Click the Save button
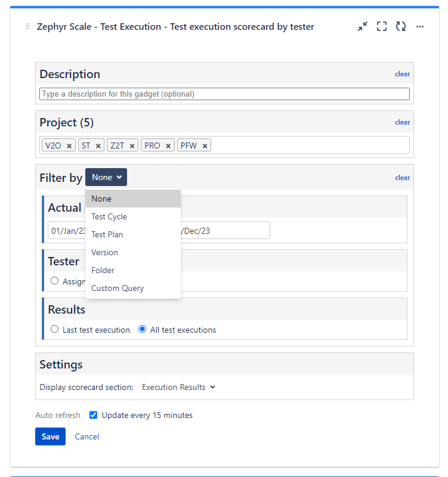 50,436
